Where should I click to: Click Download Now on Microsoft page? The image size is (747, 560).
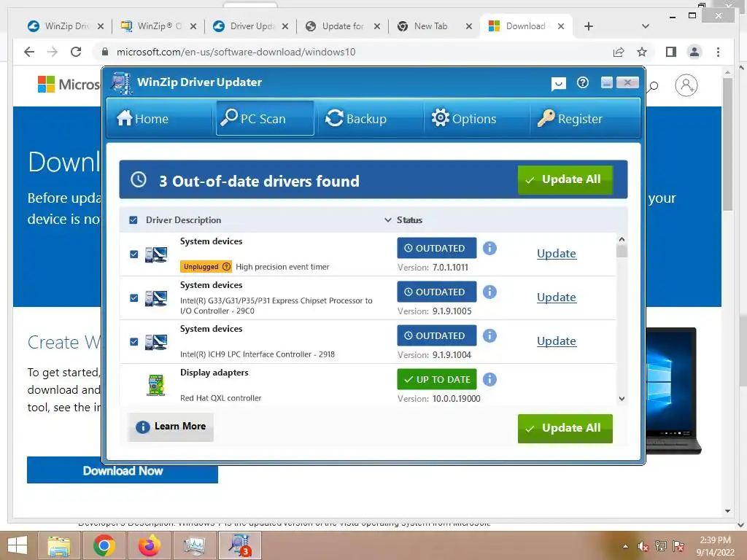click(123, 470)
